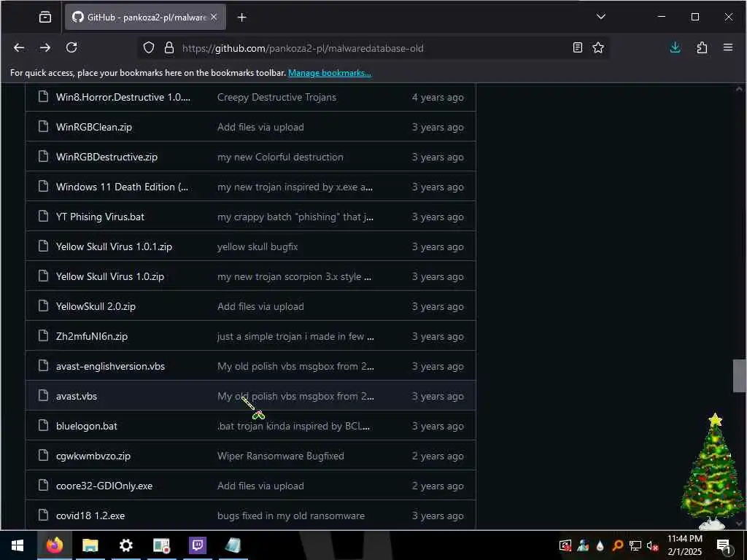Open Zh2mfuNI6n.zip file
The height and width of the screenshot is (560, 747).
point(92,337)
